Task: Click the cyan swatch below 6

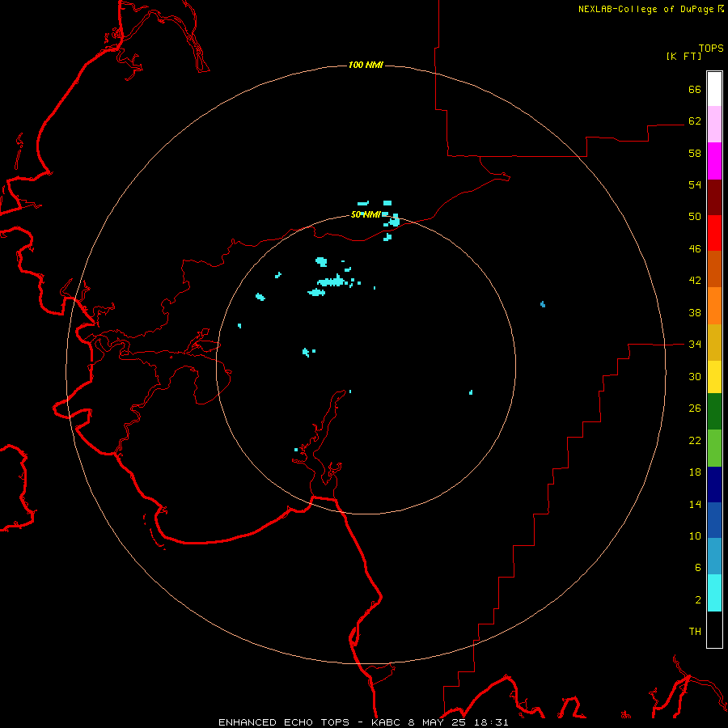Action: click(714, 593)
